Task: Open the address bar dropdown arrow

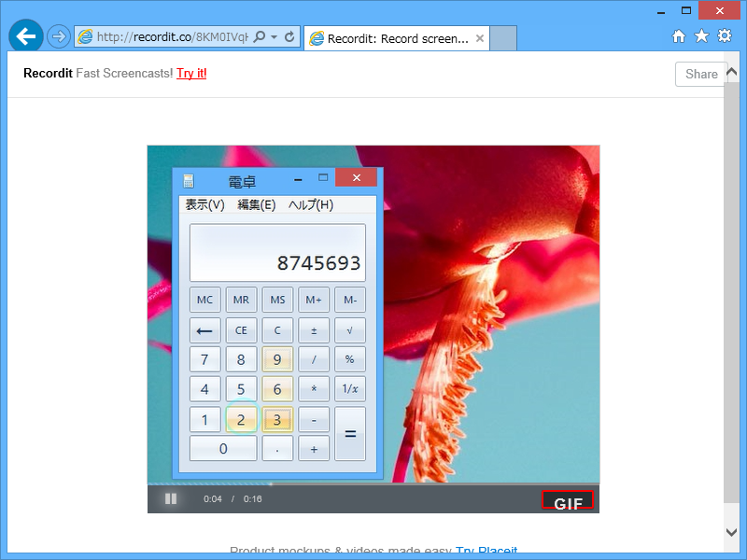Action: (274, 36)
